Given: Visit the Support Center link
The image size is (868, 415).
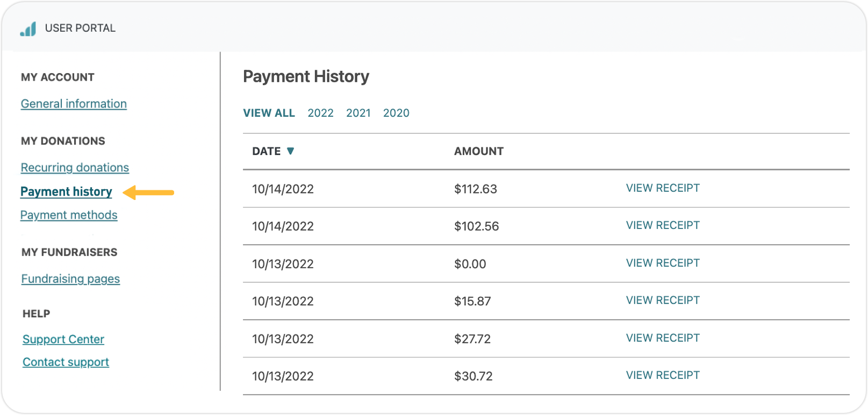Looking at the screenshot, I should click(63, 339).
